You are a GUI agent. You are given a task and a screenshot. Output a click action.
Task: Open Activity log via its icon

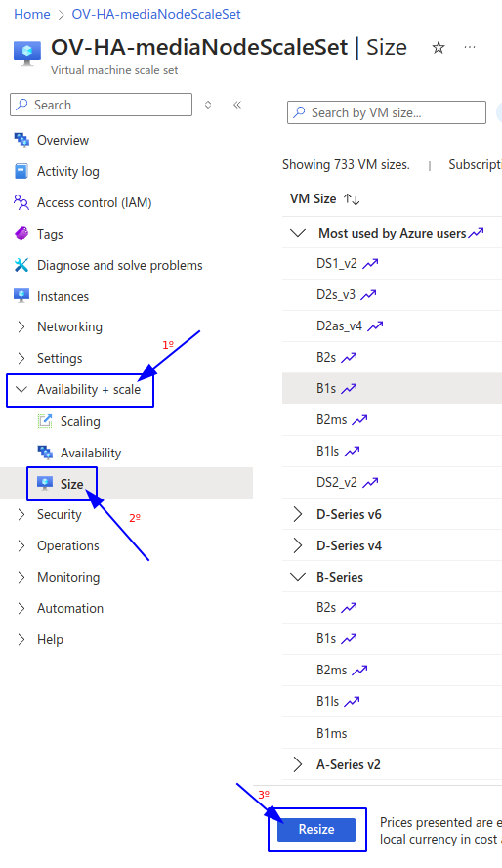tap(21, 171)
